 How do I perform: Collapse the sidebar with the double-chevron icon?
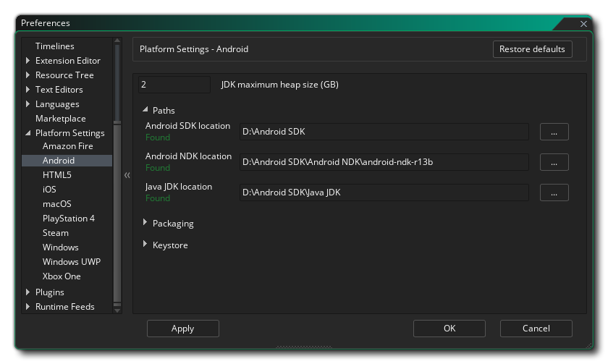127,175
